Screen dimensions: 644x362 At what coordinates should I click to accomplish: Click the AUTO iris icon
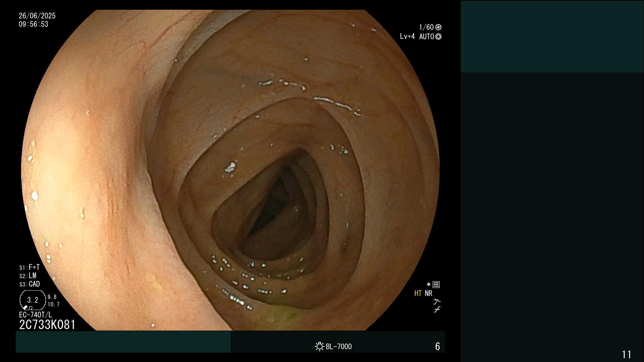438,37
